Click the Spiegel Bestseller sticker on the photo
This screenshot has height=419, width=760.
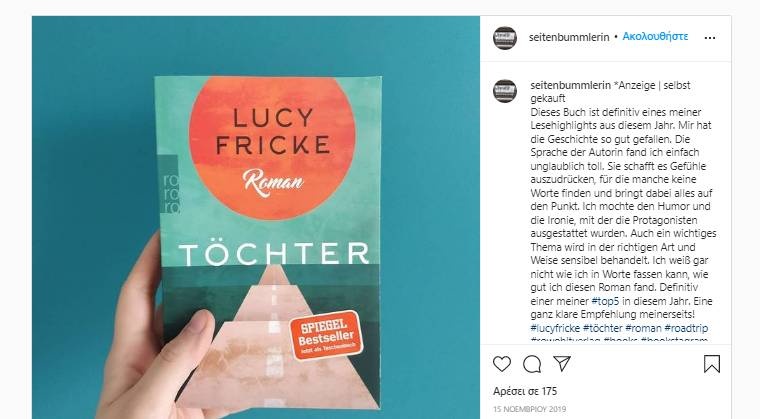point(326,336)
